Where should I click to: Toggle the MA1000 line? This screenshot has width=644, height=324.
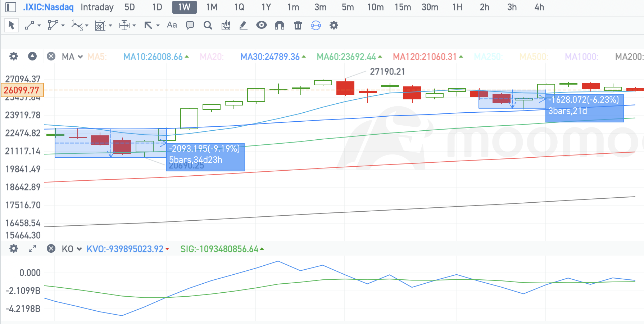581,57
